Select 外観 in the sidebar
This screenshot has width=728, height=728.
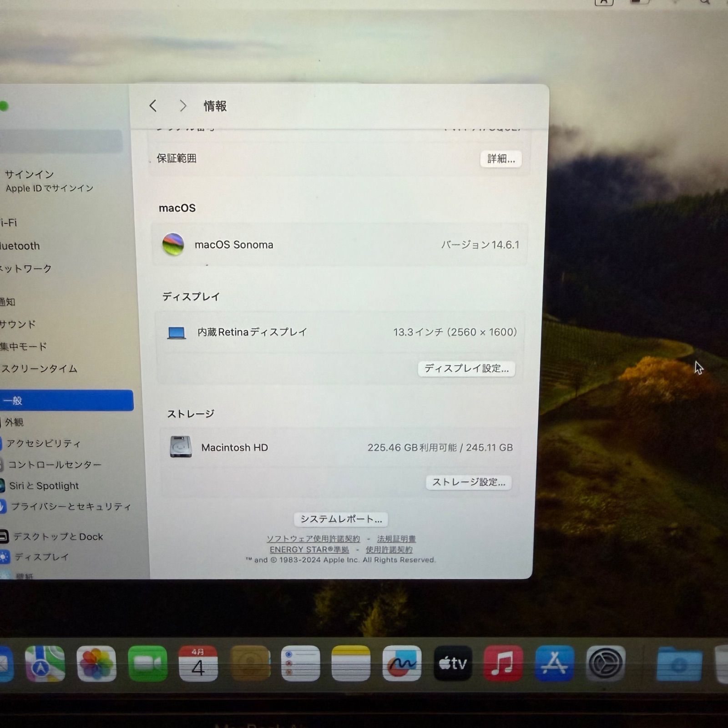click(x=14, y=422)
